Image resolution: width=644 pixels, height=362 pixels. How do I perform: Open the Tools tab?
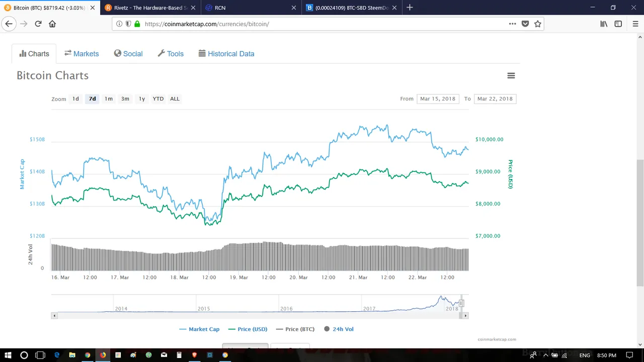point(171,54)
